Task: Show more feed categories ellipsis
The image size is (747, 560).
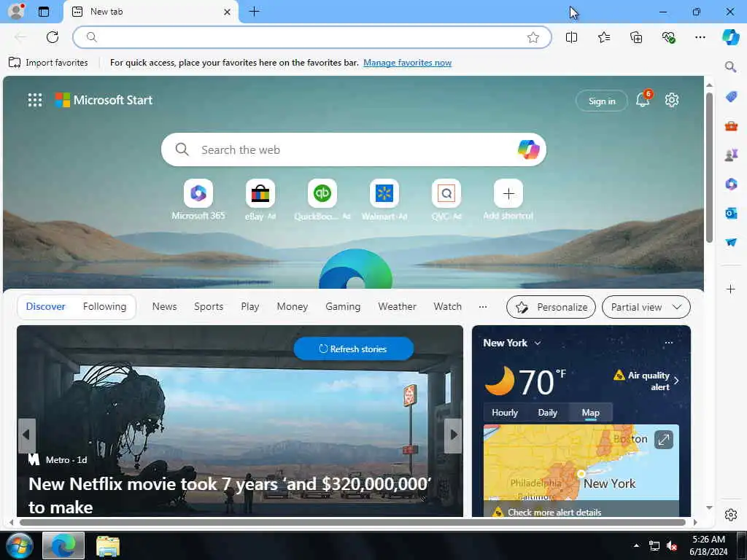Action: pyautogui.click(x=483, y=307)
